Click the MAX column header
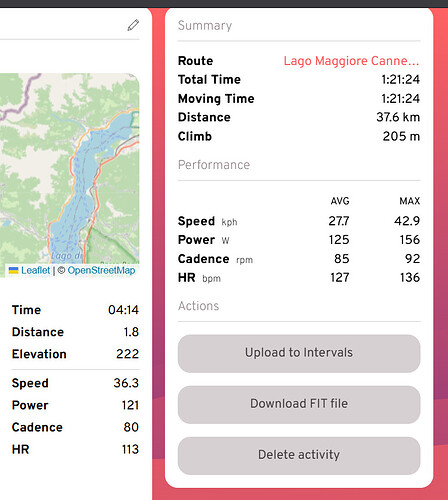 (410, 201)
